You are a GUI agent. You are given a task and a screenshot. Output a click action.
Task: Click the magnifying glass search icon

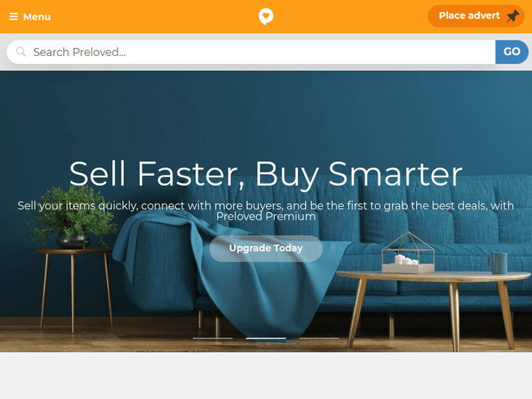point(21,52)
